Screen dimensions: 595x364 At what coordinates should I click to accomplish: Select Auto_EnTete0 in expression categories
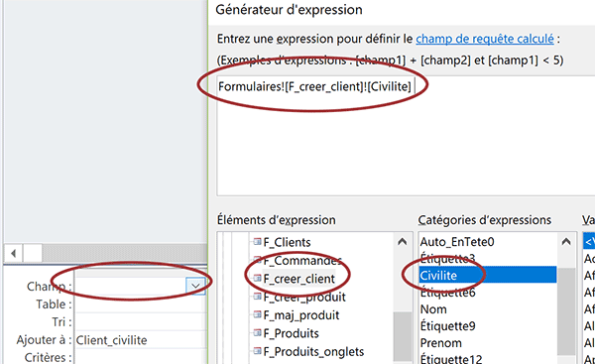coord(457,241)
